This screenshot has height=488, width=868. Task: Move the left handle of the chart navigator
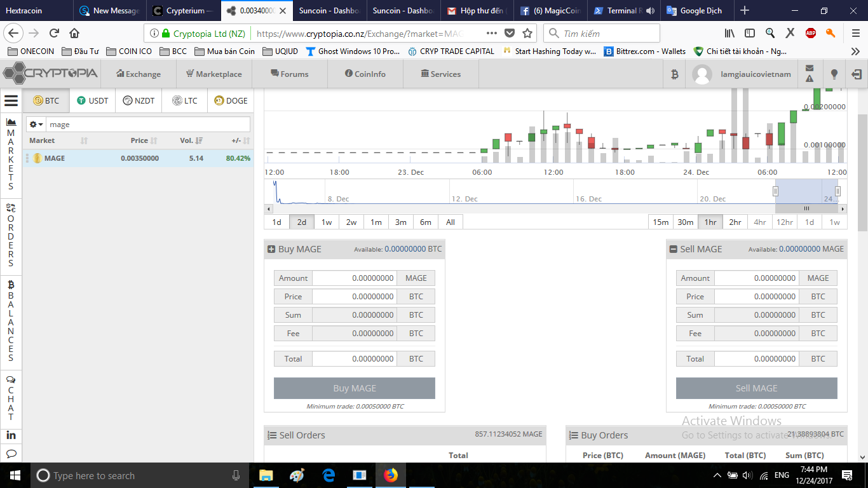click(x=775, y=191)
